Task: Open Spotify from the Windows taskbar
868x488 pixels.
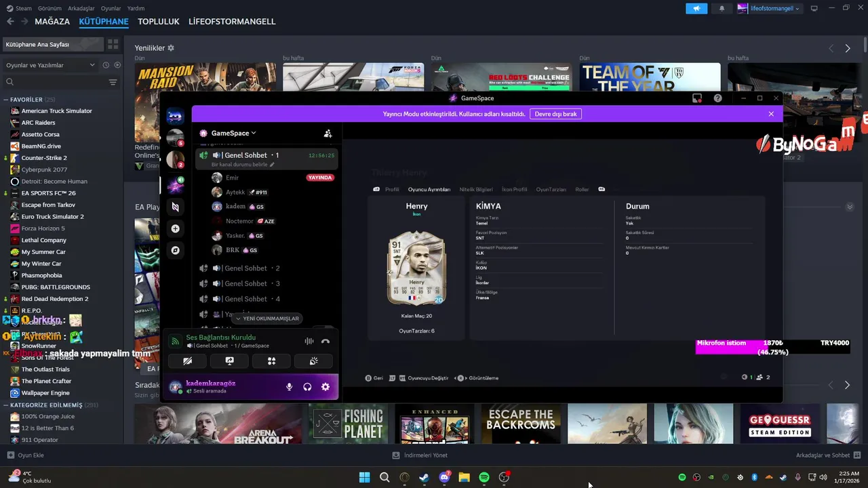Action: click(x=484, y=477)
